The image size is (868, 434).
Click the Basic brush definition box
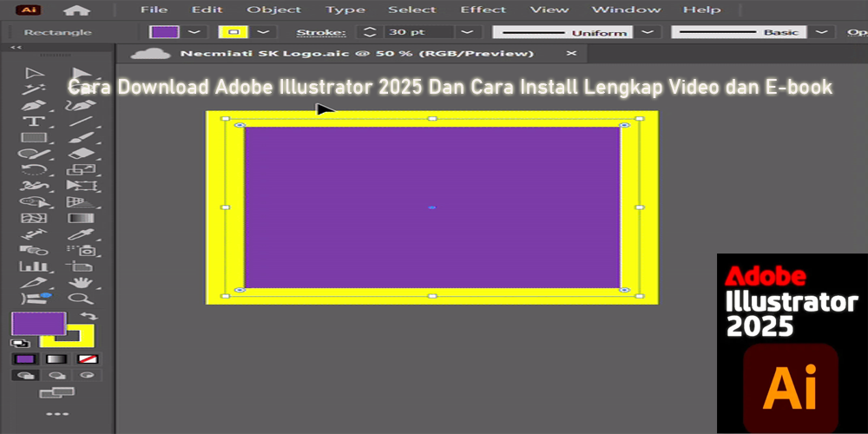click(x=740, y=32)
